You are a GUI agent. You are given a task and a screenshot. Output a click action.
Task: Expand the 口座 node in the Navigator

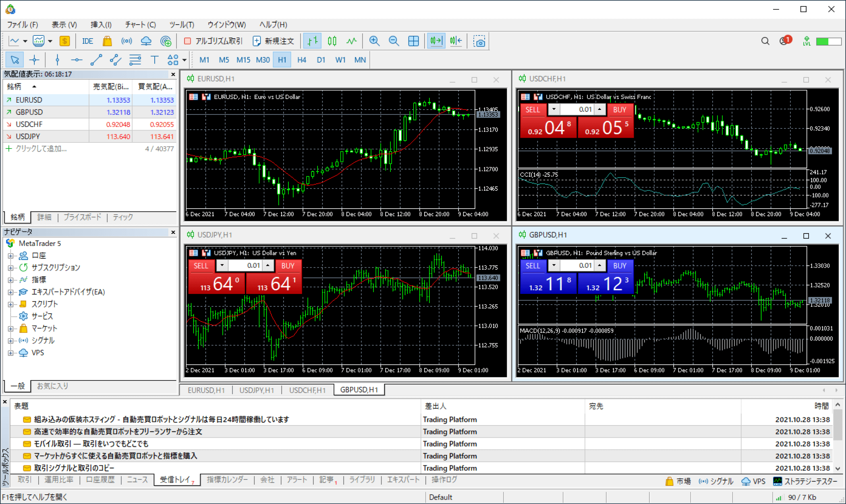click(10, 255)
